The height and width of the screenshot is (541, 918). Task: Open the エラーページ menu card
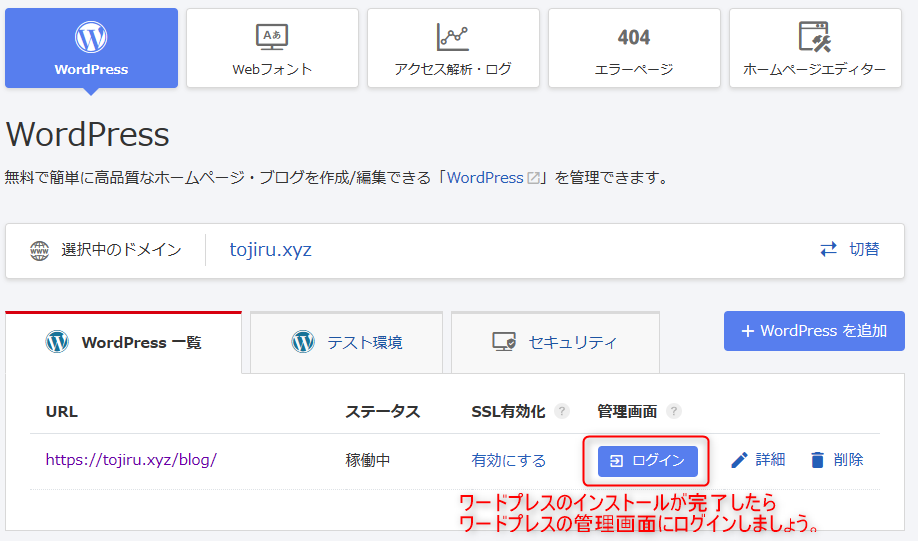click(634, 48)
